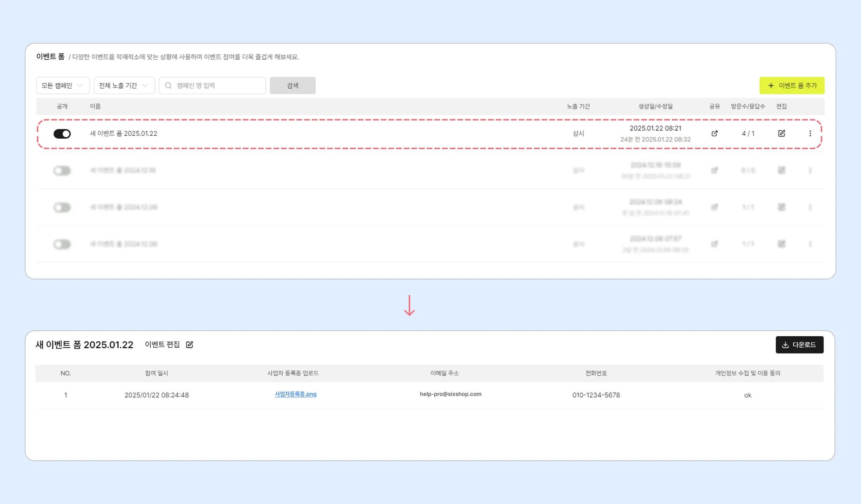The height and width of the screenshot is (504, 861).
Task: Enable publish toggle in second table row
Action: [62, 171]
